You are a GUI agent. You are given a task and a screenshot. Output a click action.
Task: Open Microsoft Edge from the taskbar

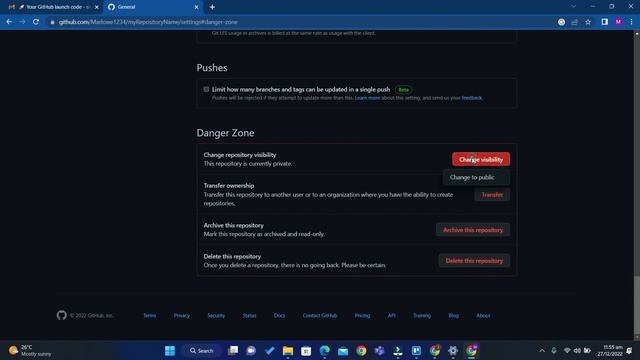pos(324,351)
